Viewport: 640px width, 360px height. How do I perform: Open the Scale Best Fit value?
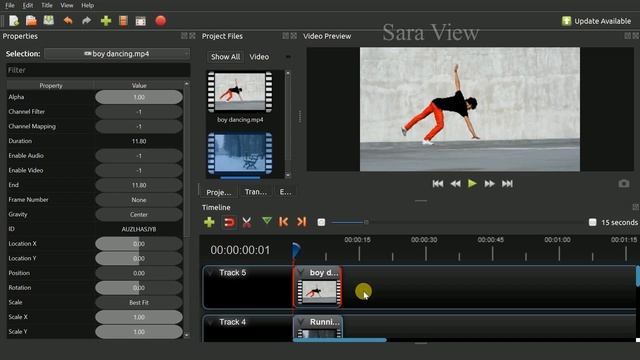(x=139, y=302)
